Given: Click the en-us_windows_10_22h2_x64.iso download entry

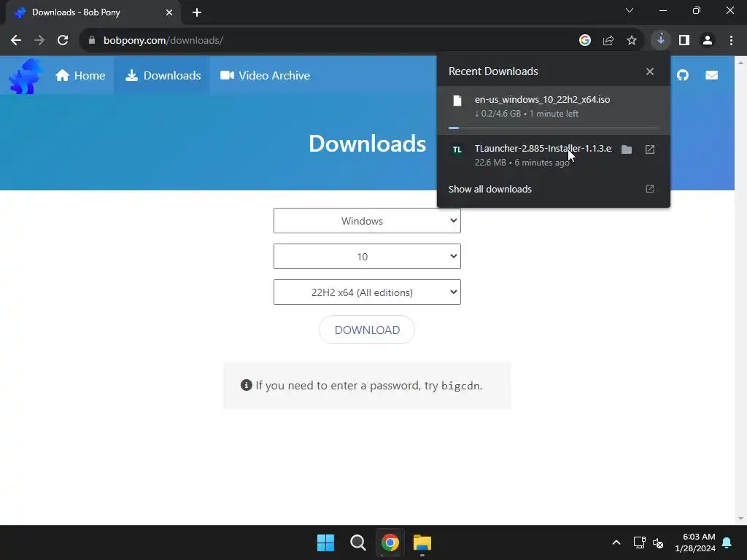Looking at the screenshot, I should pos(554,111).
